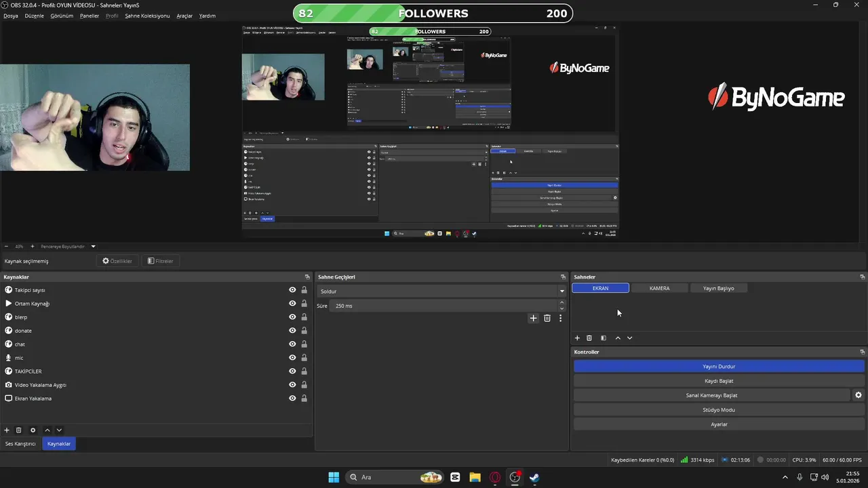Switch to the Ses Karıştırıcı tab
Image resolution: width=868 pixels, height=488 pixels.
tap(20, 444)
